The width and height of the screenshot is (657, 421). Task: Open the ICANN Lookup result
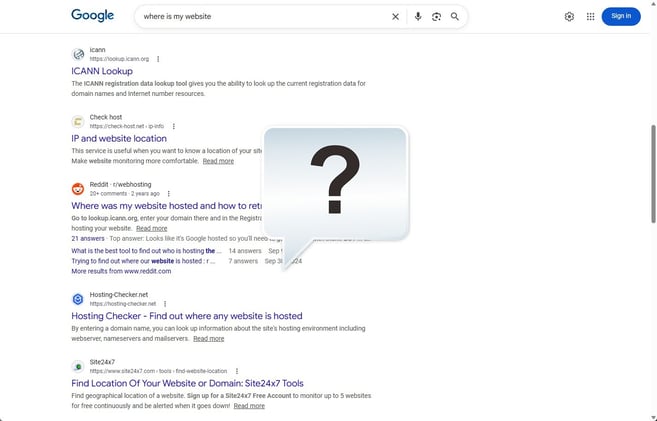102,71
